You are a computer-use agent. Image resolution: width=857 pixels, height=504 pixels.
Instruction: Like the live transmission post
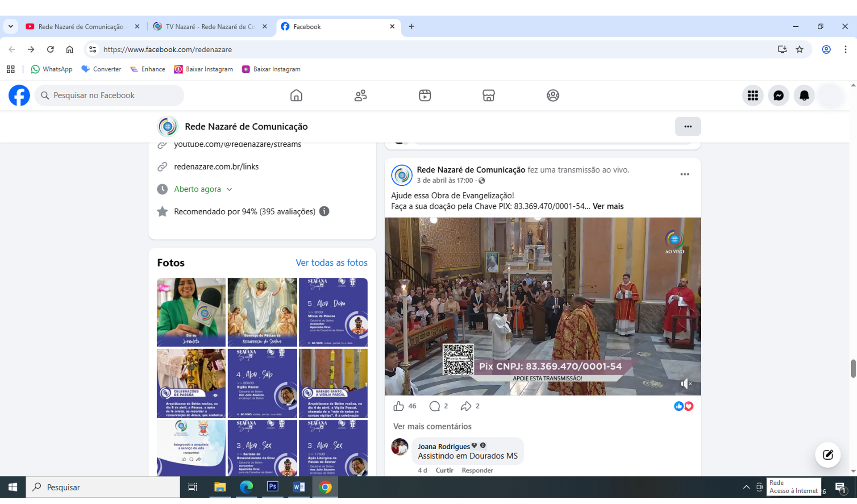[398, 406]
